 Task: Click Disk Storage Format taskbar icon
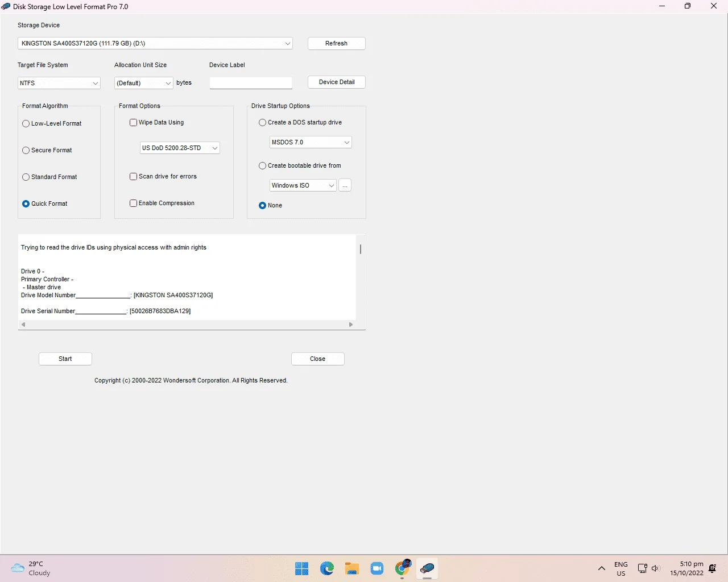click(x=427, y=568)
